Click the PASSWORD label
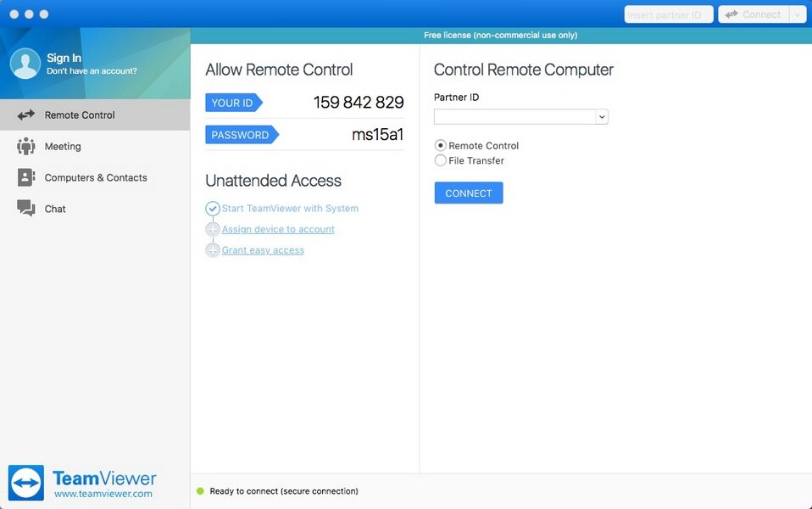The image size is (812, 509). (242, 135)
